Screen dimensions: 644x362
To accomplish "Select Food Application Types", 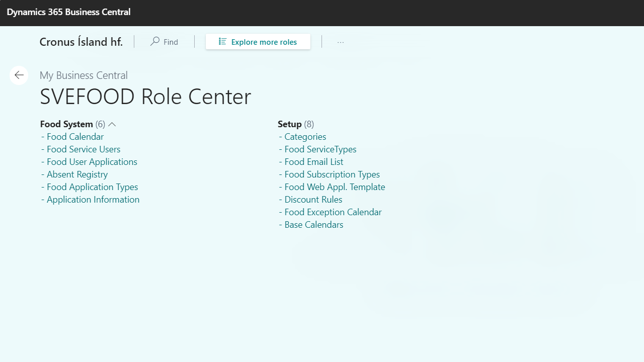I will (92, 187).
